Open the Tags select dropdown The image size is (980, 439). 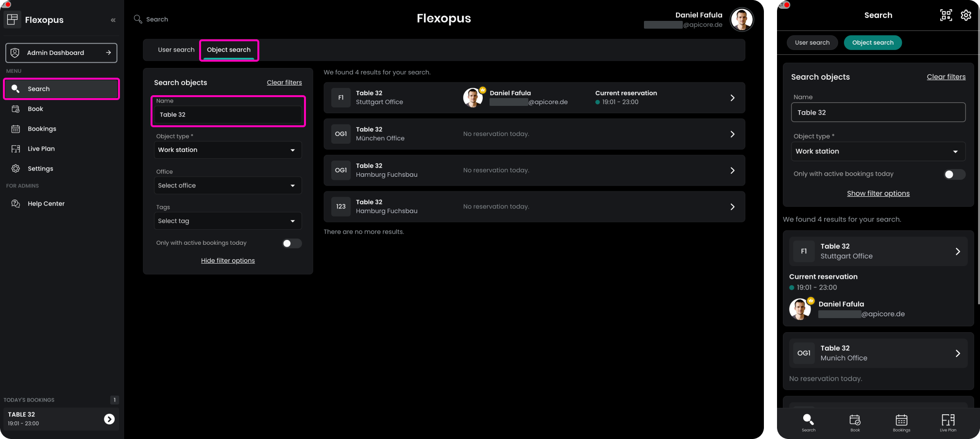[227, 221]
